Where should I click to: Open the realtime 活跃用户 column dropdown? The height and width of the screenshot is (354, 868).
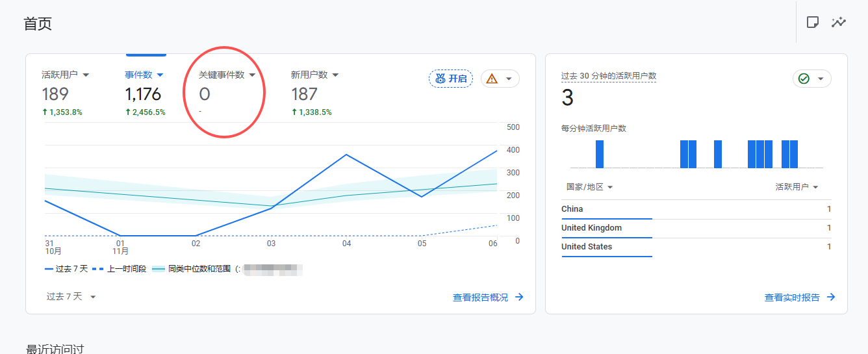coord(797,187)
